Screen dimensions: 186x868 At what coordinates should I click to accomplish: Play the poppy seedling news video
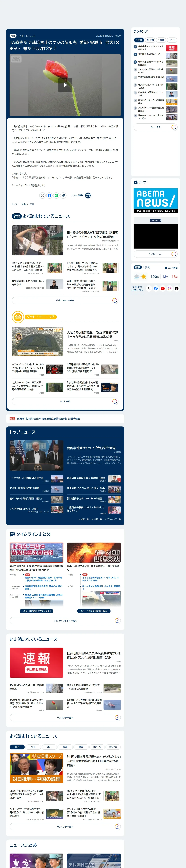(x=65, y=85)
